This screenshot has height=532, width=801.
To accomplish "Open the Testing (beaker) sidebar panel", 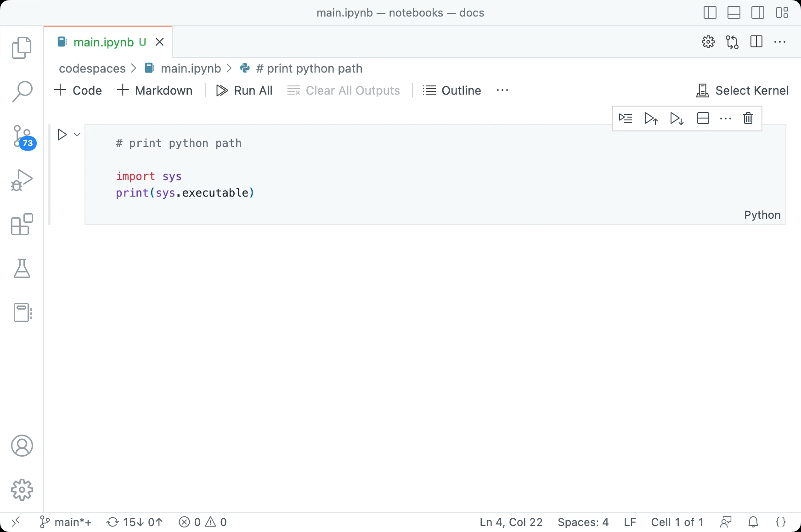I will (22, 268).
